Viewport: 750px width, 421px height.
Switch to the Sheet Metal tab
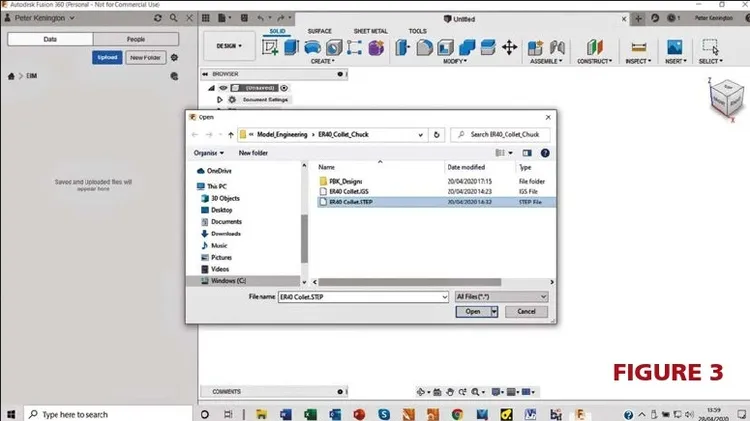(x=371, y=31)
